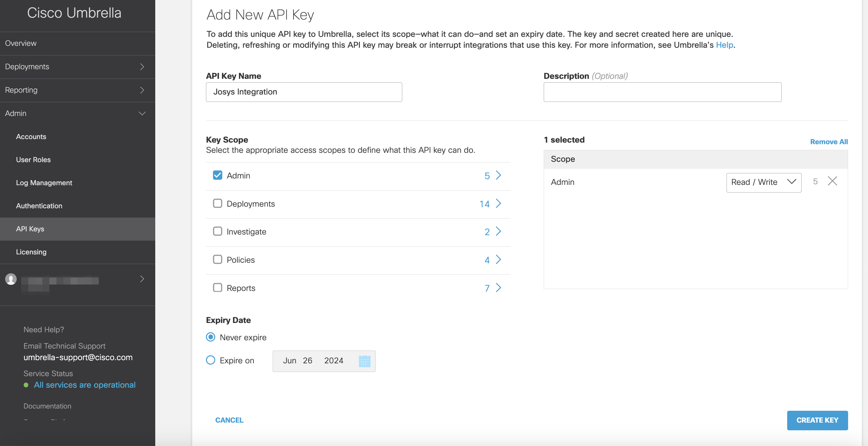Click the user profile avatar icon
The height and width of the screenshot is (446, 868).
click(11, 279)
